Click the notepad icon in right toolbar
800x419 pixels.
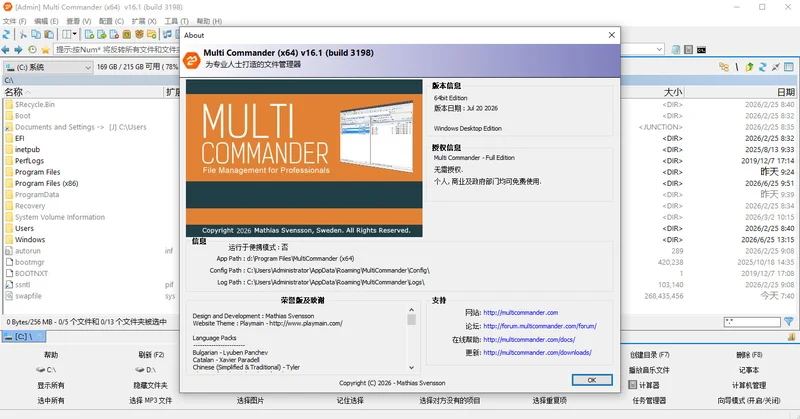pyautogui.click(x=676, y=50)
